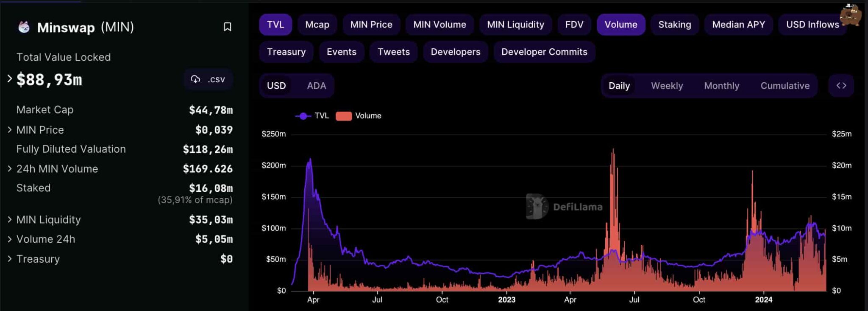Switch the denomination to ADA
Screen dimensions: 868x311
316,86
